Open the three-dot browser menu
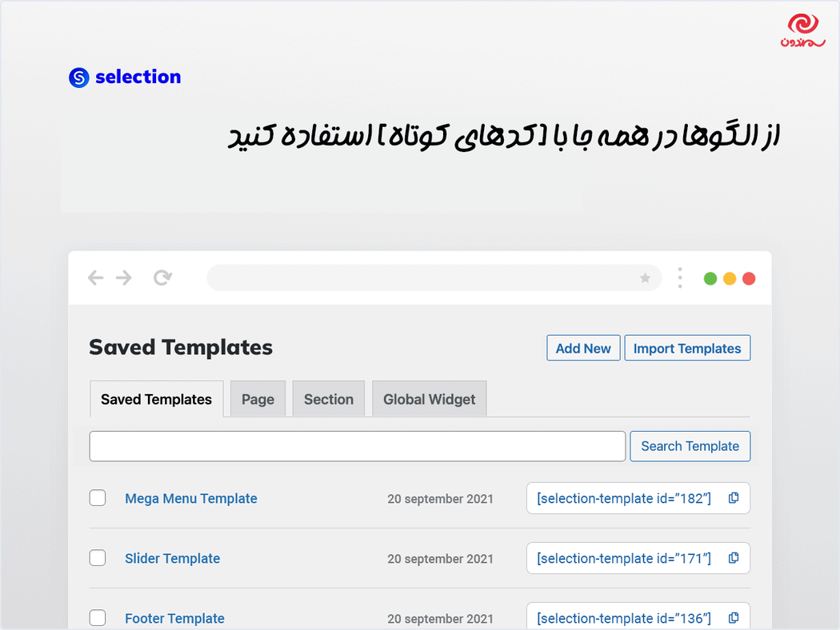Viewport: 840px width, 630px height. tap(680, 277)
